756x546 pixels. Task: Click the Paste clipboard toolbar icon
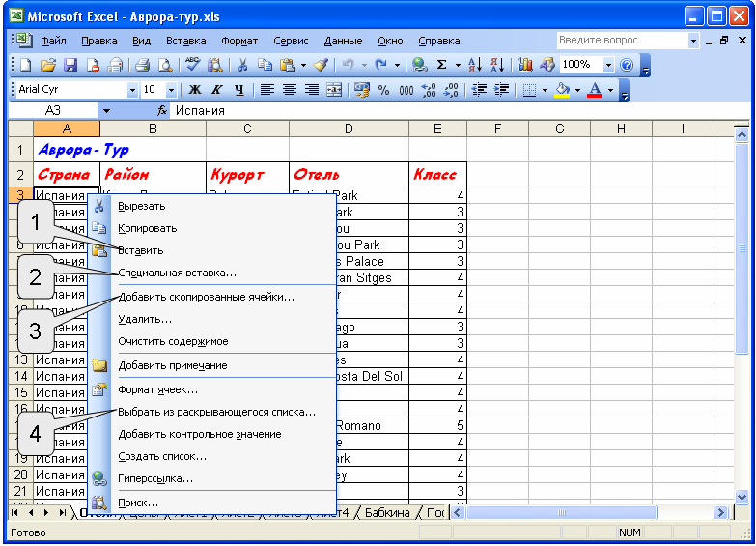(288, 65)
